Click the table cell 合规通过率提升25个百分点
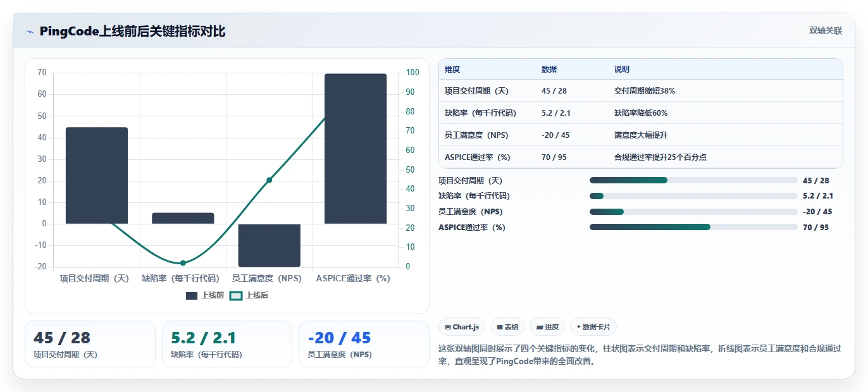This screenshot has width=868, height=392. [x=660, y=157]
